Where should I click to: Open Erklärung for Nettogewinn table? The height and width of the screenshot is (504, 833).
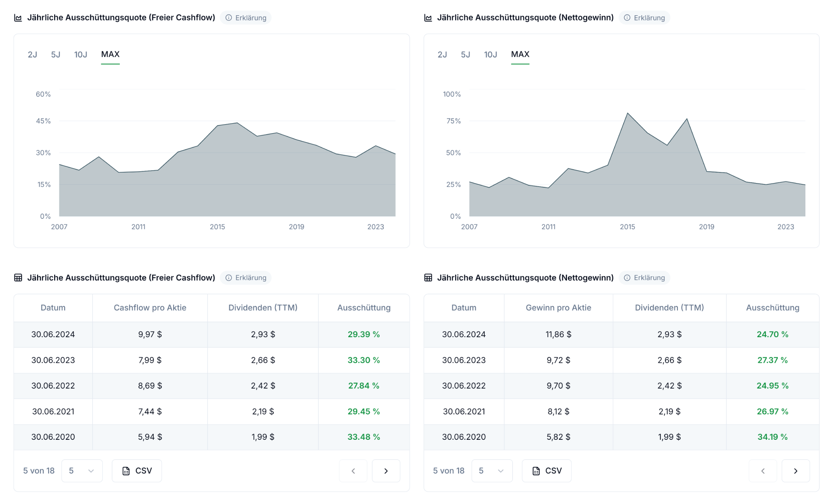pos(644,278)
